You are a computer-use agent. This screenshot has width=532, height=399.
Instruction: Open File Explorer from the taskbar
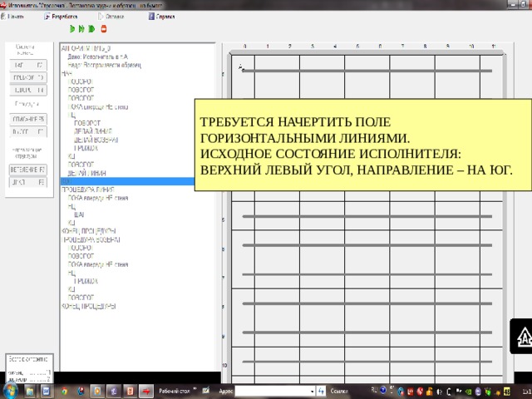point(30,392)
